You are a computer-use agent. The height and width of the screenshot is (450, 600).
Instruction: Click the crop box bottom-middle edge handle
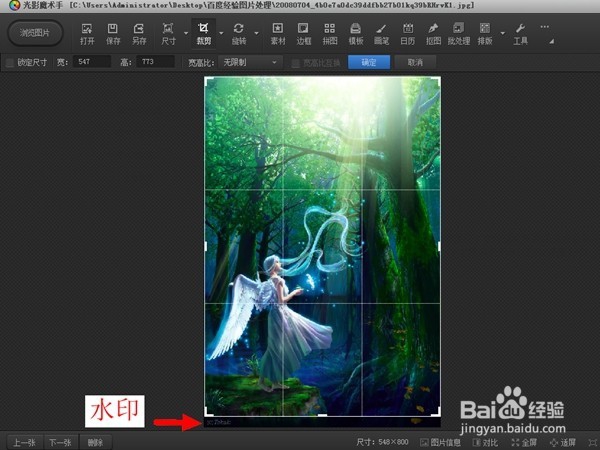[x=322, y=415]
